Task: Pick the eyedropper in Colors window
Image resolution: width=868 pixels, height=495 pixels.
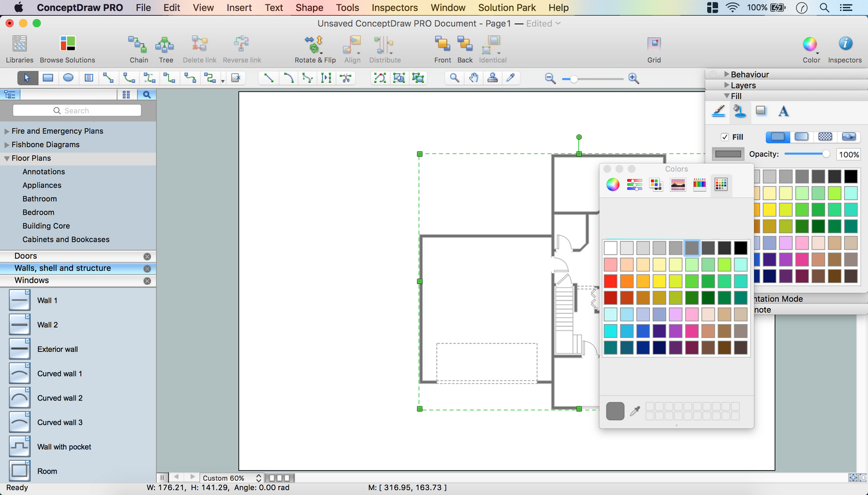Action: tap(635, 411)
